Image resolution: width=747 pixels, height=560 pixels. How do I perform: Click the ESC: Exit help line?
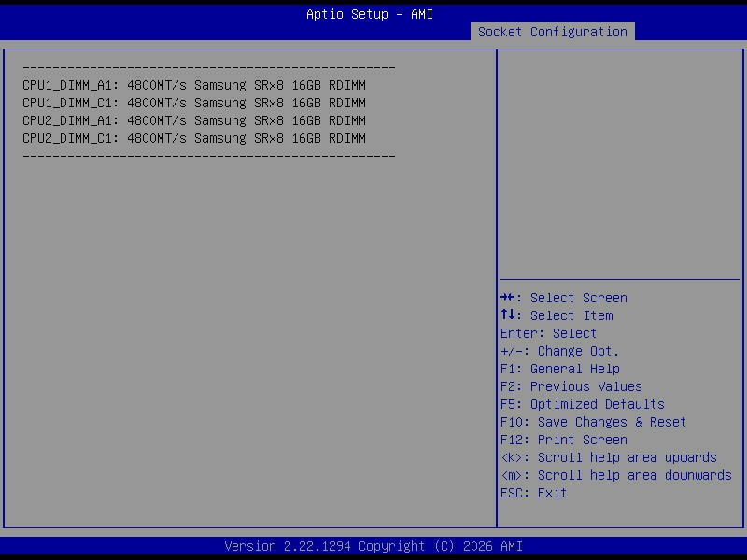pyautogui.click(x=533, y=493)
